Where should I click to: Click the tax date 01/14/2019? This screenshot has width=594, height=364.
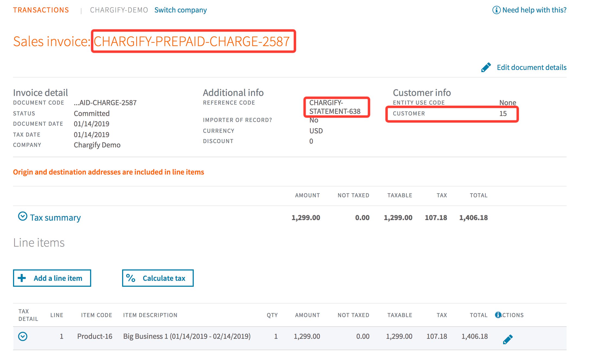[x=91, y=135]
